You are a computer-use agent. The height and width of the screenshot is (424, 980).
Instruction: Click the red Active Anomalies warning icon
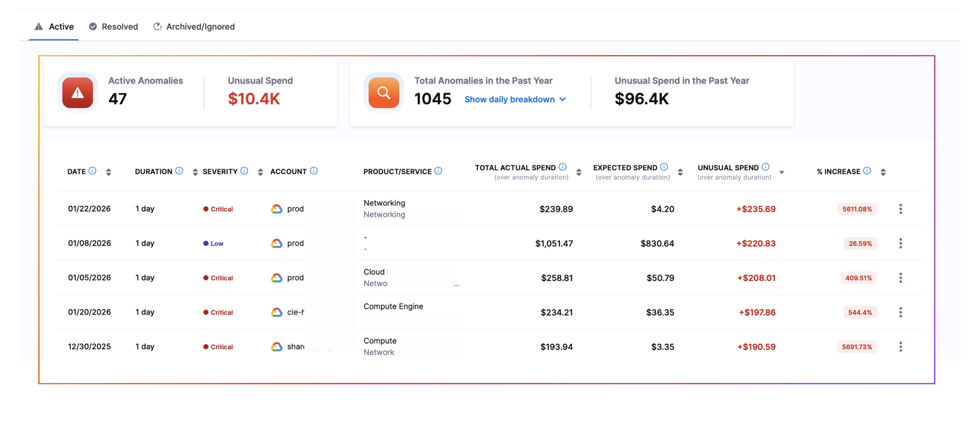77,93
